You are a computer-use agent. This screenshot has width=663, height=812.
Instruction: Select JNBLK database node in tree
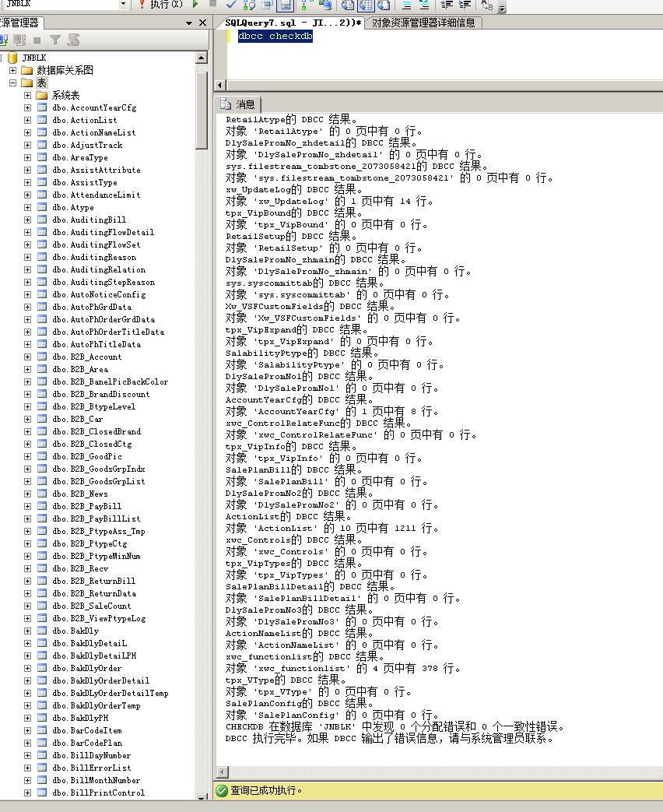33,58
